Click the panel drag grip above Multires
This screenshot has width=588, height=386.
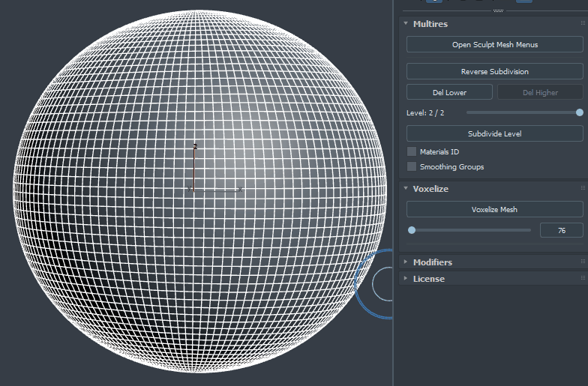pos(498,10)
